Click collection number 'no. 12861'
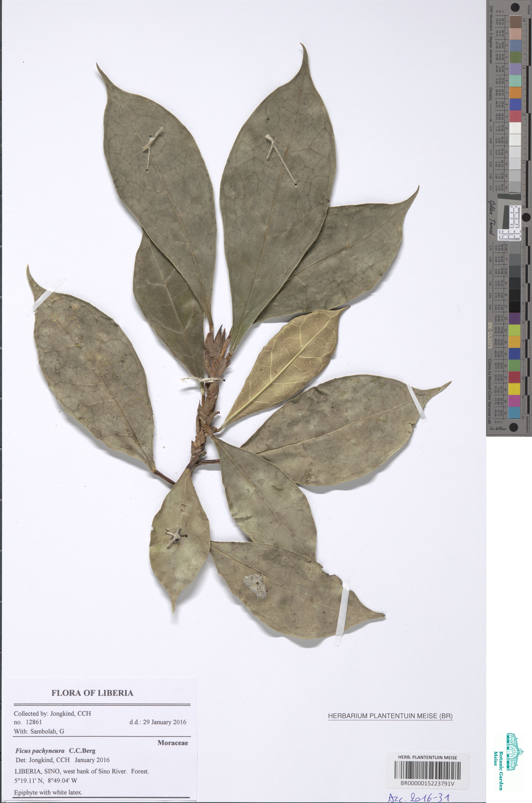The height and width of the screenshot is (803, 532). 28,722
